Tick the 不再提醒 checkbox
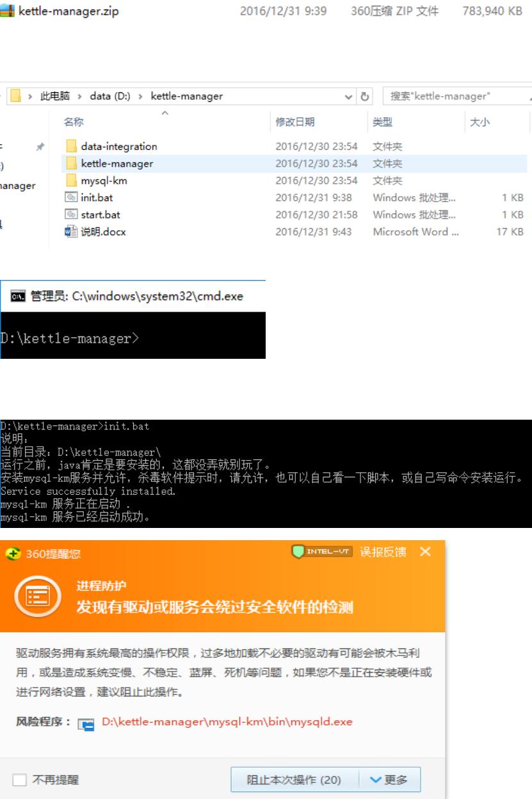This screenshot has height=799, width=532. 20,779
